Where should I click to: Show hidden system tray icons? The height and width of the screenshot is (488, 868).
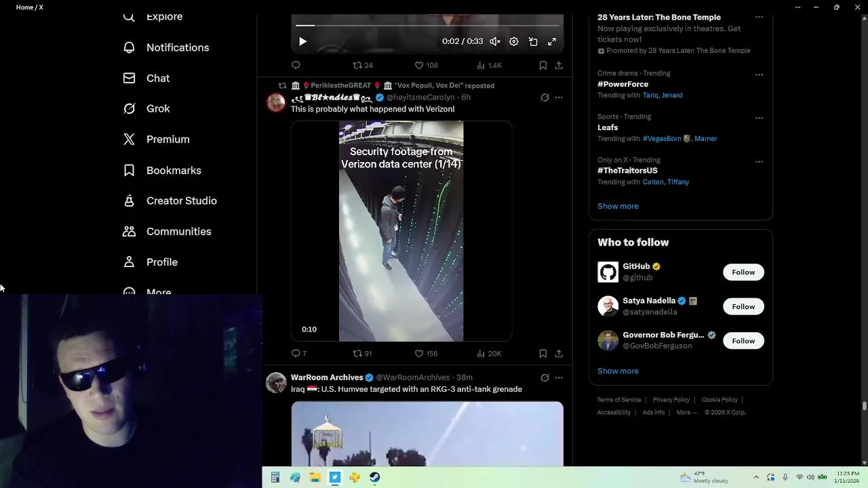757,477
